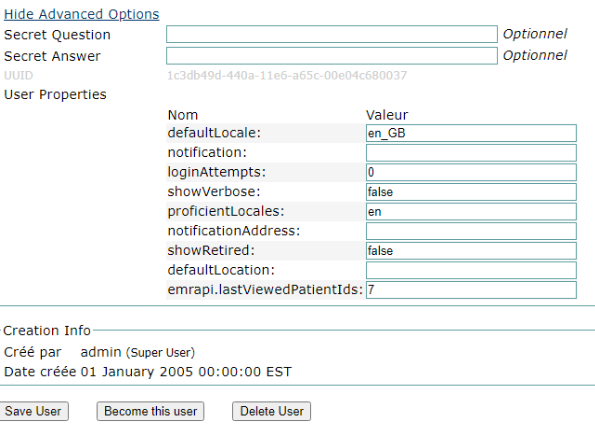Collapse section via Hide Advanced Options link
Viewport: 595px width, 426px height.
[82, 14]
